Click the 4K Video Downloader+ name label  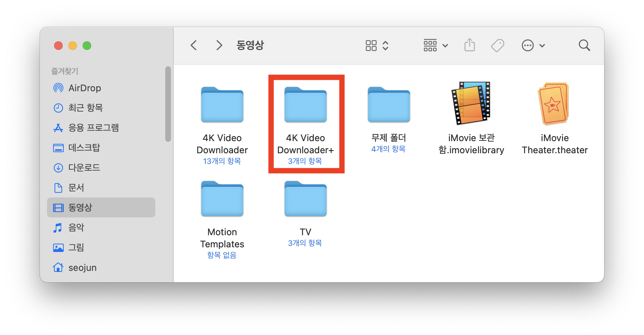306,144
